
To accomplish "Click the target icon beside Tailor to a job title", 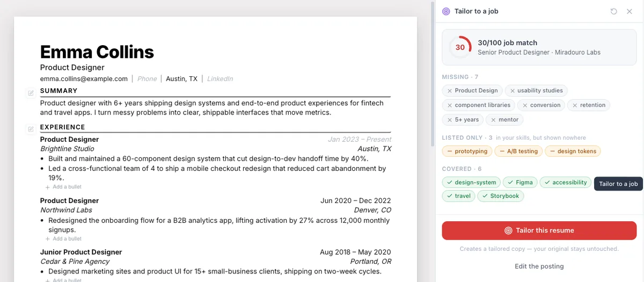I will click(446, 11).
